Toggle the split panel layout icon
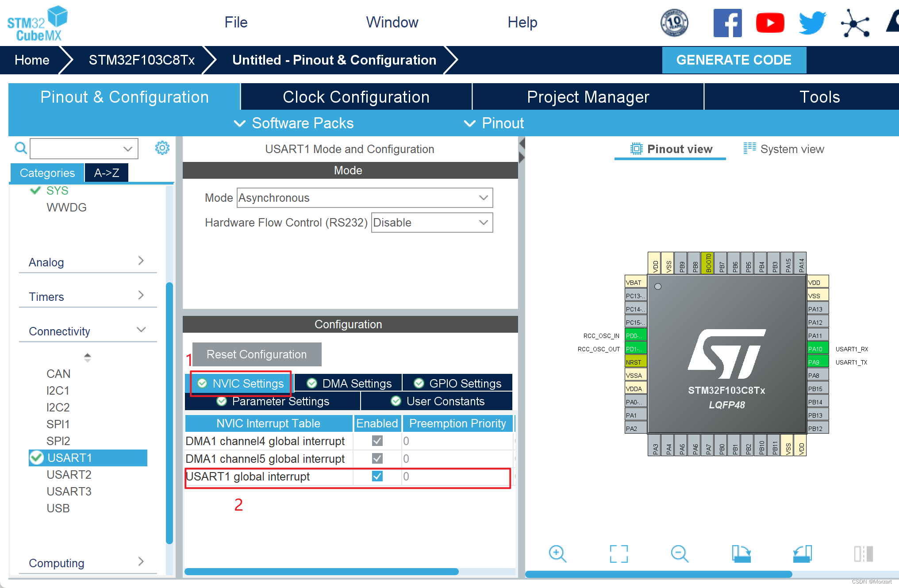 (863, 553)
